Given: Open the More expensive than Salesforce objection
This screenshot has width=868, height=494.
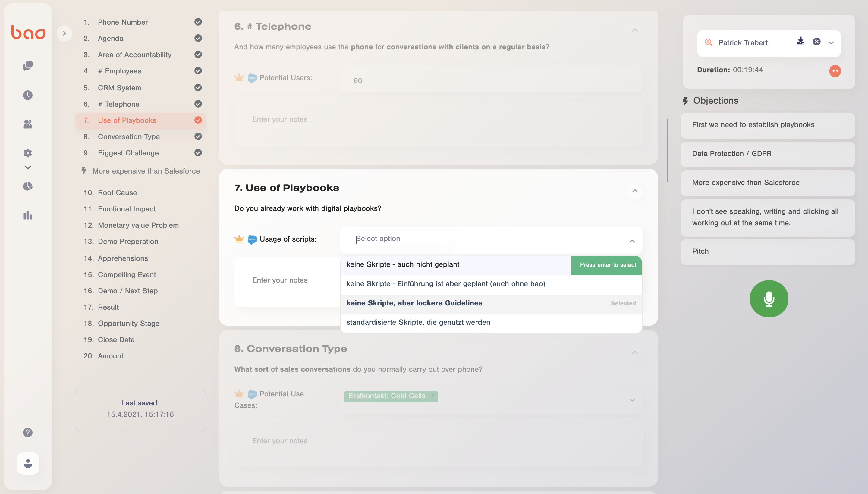Looking at the screenshot, I should click(745, 183).
